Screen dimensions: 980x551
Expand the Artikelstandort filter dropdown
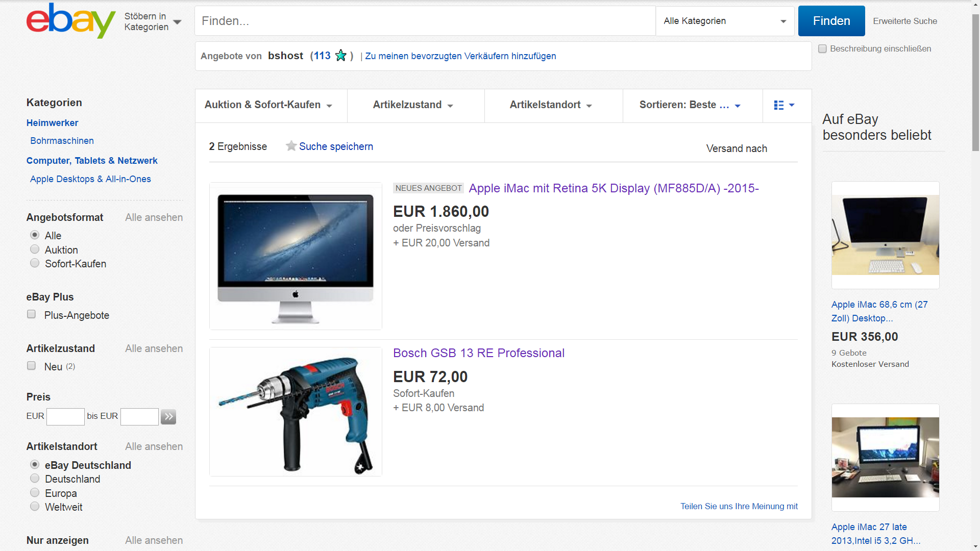(551, 105)
